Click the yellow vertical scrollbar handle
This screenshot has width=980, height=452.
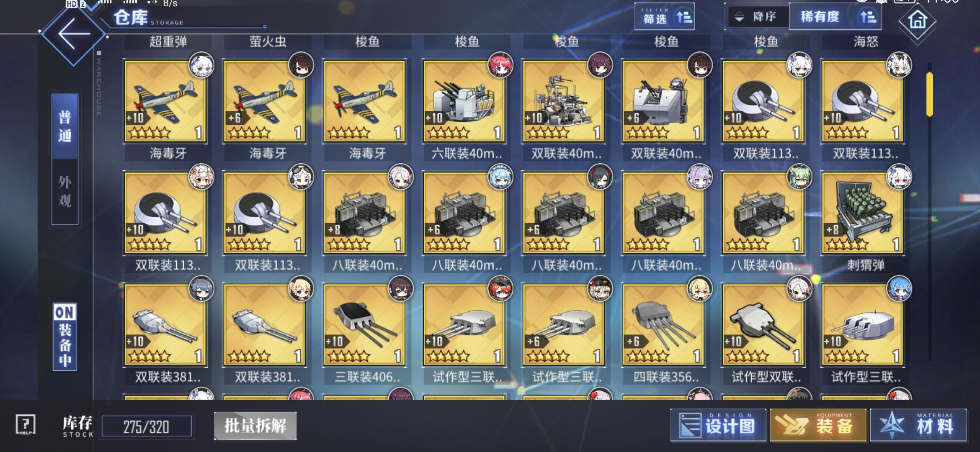(929, 94)
